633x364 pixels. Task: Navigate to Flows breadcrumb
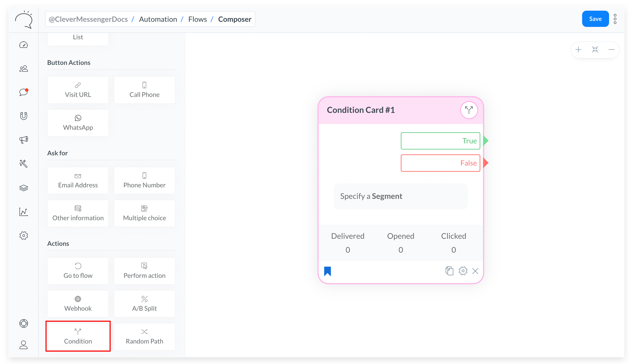tap(198, 19)
